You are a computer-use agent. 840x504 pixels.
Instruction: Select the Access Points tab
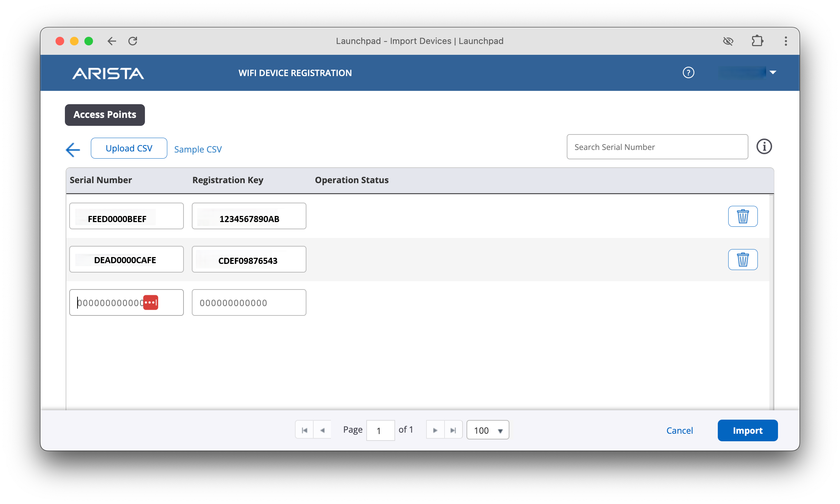tap(105, 115)
